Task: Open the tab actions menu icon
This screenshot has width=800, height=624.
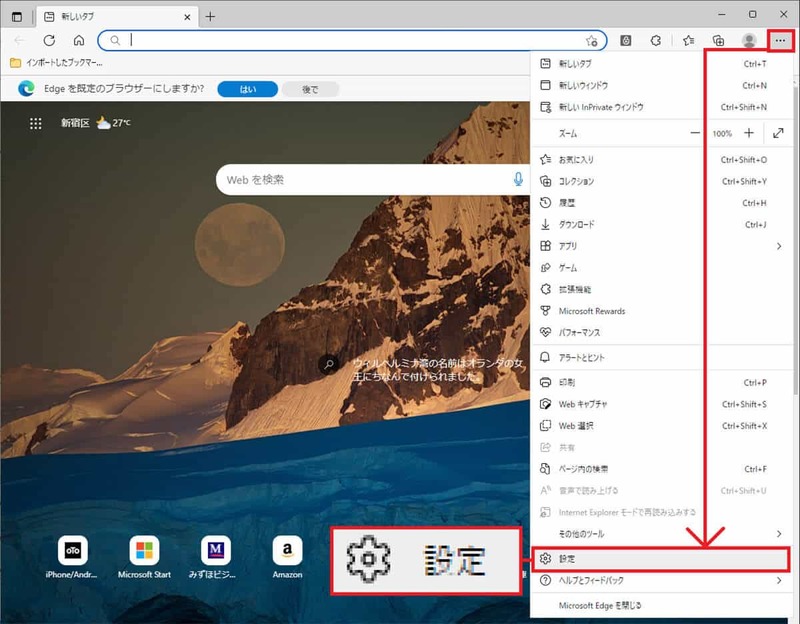Action: pyautogui.click(x=17, y=17)
